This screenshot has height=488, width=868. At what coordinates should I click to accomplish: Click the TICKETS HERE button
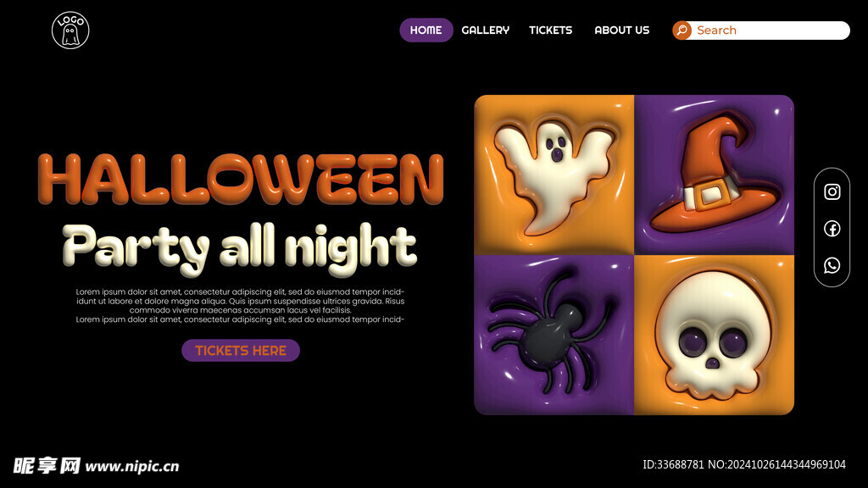[x=241, y=350]
